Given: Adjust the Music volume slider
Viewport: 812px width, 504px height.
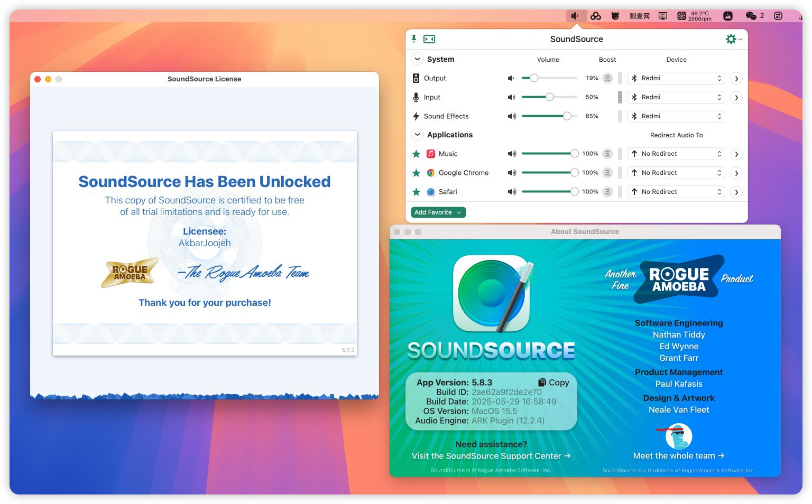Looking at the screenshot, I should click(x=549, y=154).
